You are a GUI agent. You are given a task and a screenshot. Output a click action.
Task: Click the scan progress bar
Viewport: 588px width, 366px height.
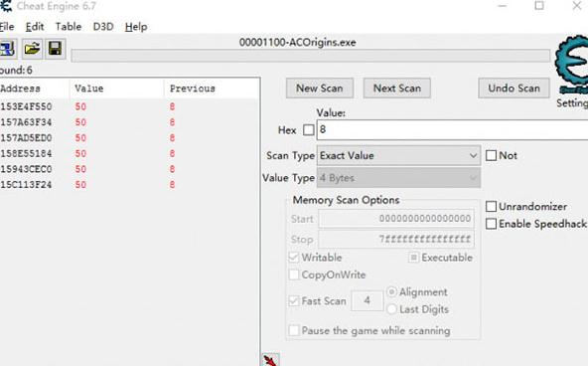pos(311,56)
